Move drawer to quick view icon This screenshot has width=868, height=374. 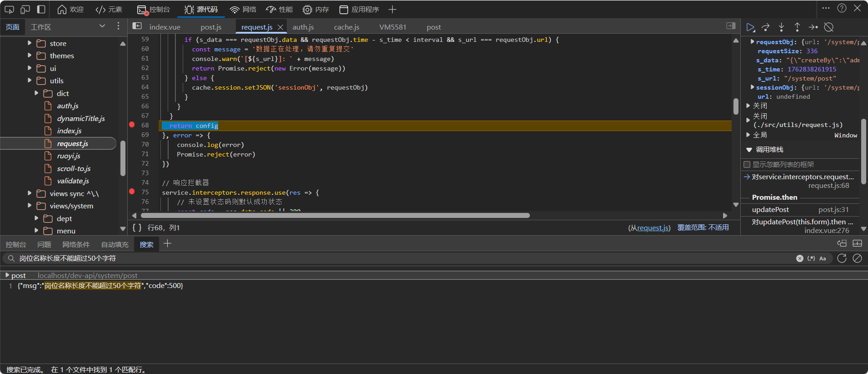coord(842,243)
